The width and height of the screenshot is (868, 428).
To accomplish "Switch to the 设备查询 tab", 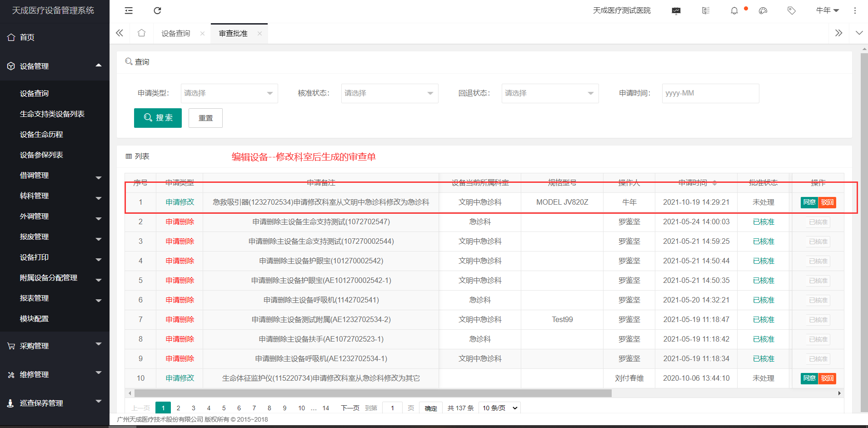I will [176, 34].
